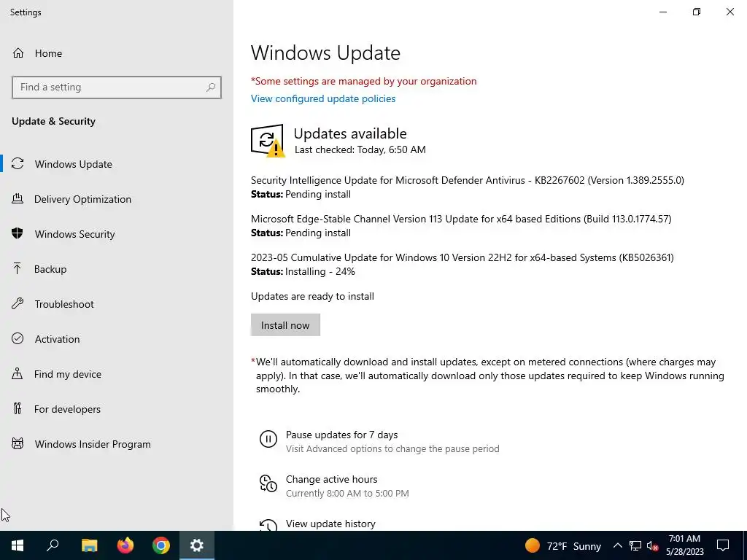Click Visit Advanced options pause period text
The image size is (747, 560).
pyautogui.click(x=392, y=448)
